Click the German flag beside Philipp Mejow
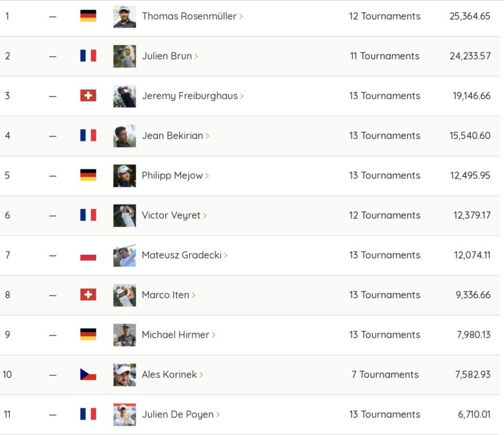 point(88,175)
